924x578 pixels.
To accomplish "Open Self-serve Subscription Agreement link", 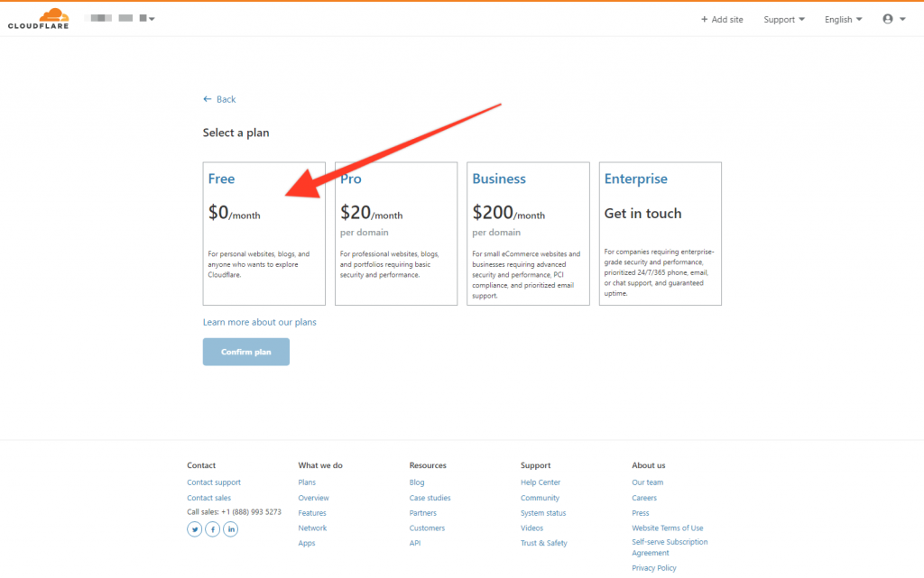I will [670, 547].
